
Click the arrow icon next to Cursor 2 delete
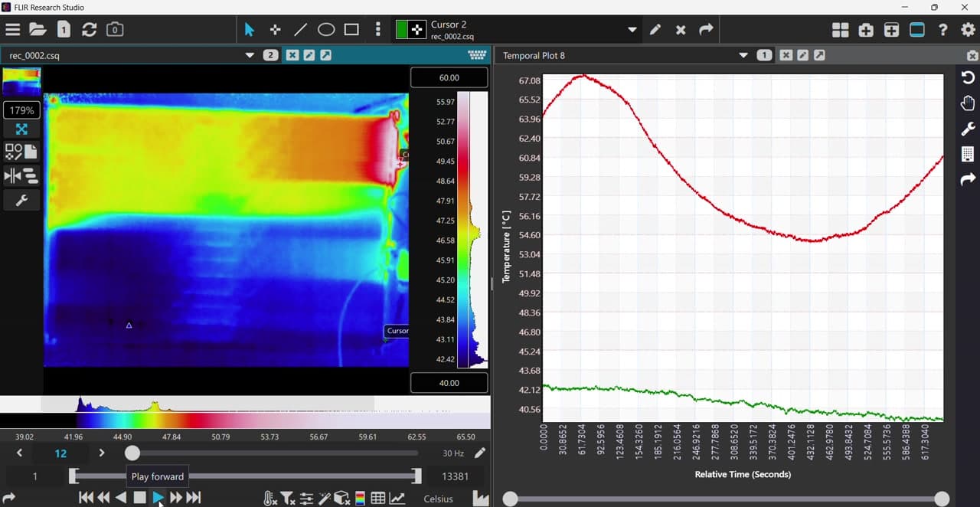[706, 30]
